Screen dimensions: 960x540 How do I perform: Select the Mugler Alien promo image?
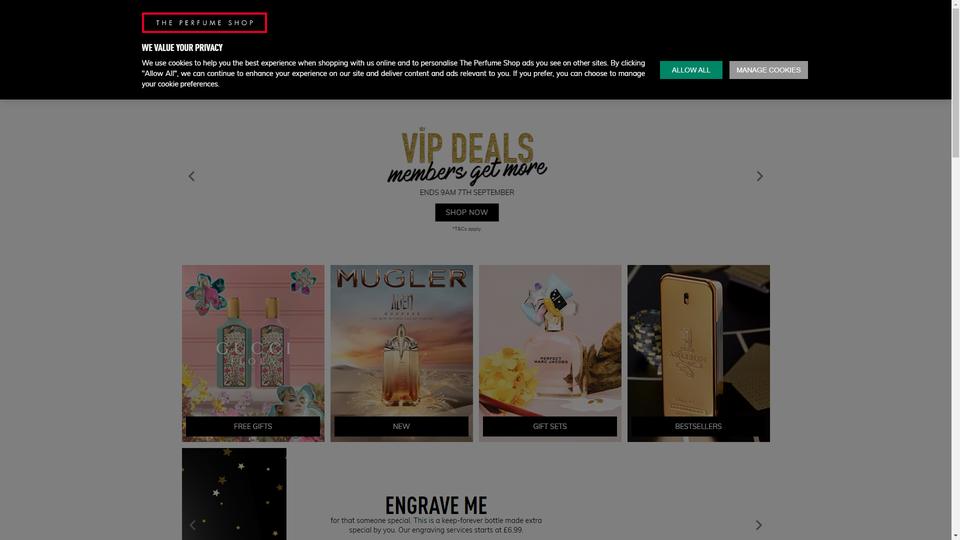click(x=402, y=340)
